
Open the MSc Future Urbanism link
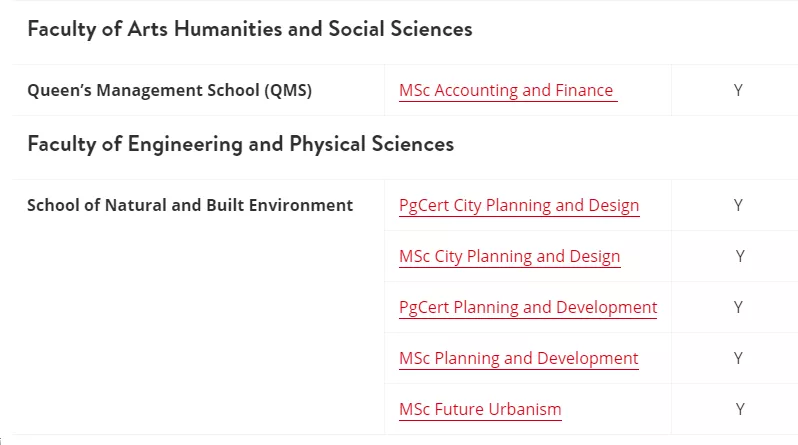(480, 409)
